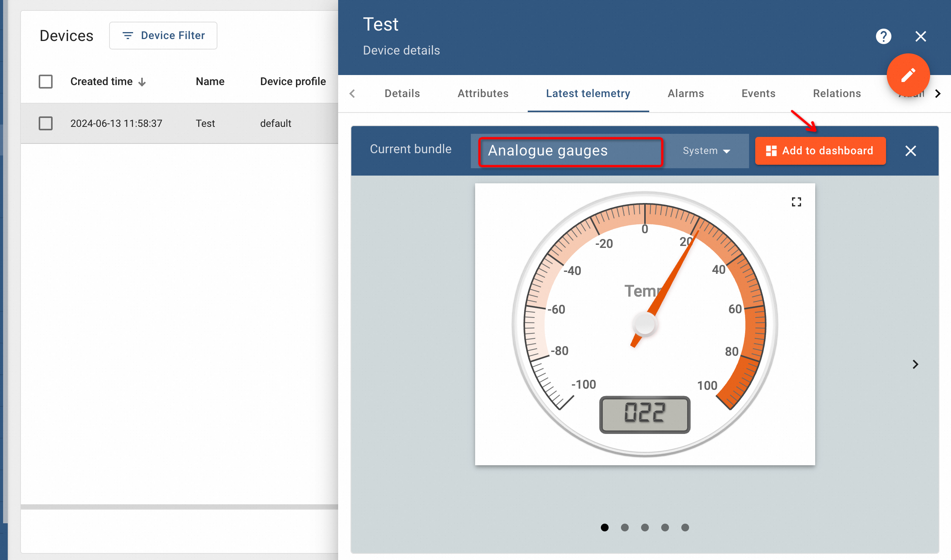Viewport: 951px width, 560px height.
Task: Jump to fifth carousel dot indicator
Action: (x=685, y=528)
